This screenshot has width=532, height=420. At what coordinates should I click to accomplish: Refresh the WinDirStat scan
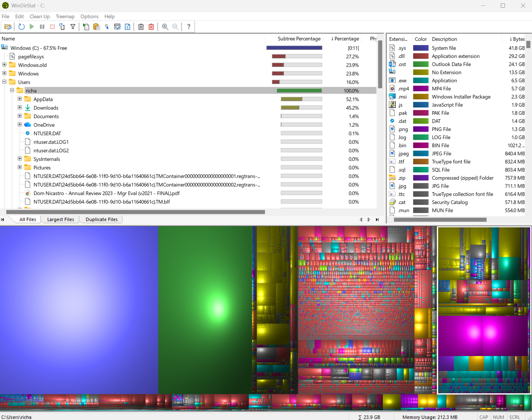21,27
